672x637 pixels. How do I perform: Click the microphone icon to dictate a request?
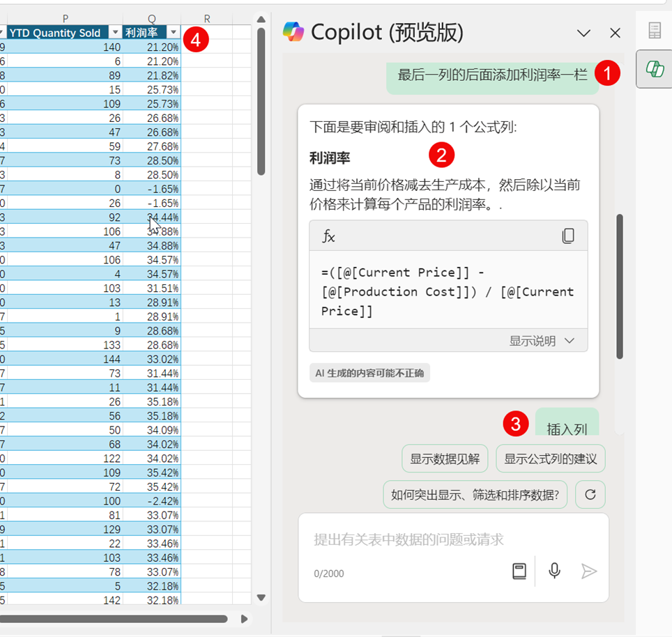554,571
